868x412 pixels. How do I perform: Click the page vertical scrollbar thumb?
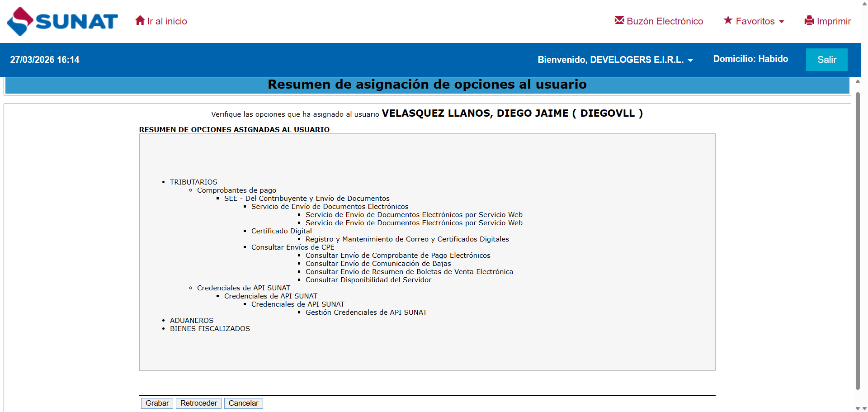coord(858,240)
